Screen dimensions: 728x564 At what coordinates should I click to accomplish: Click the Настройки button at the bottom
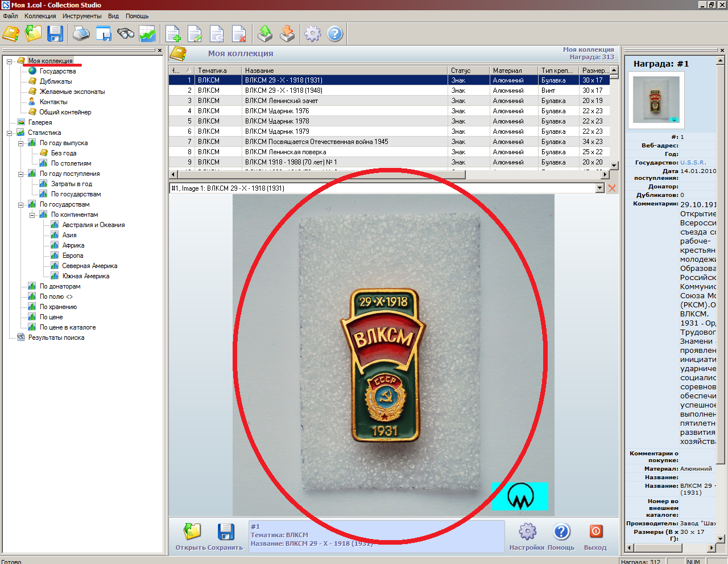[x=527, y=537]
